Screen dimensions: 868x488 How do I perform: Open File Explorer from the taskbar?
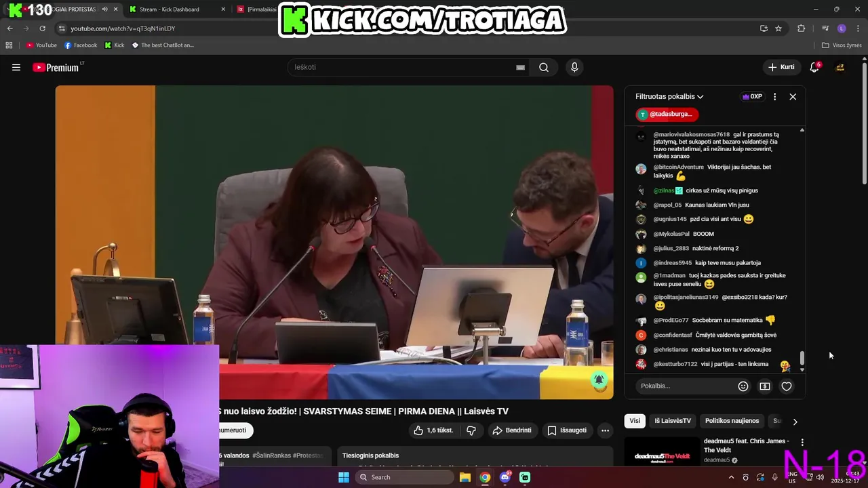point(465,477)
